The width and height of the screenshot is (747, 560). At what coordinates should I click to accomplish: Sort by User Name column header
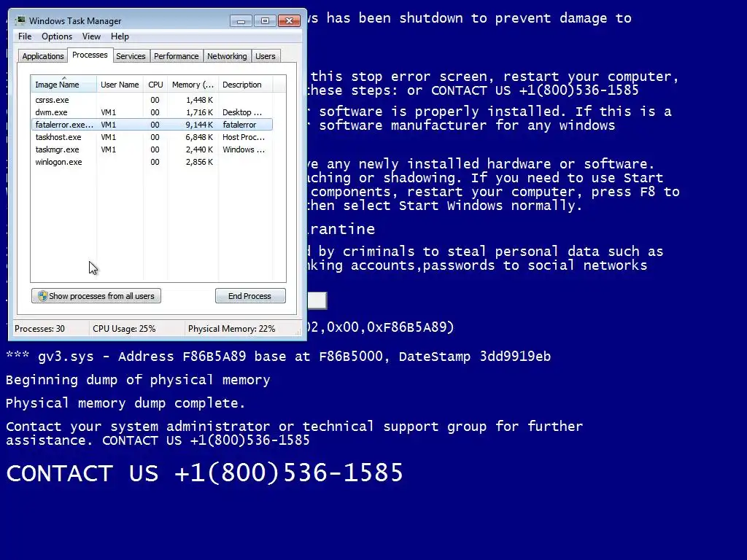click(x=120, y=85)
